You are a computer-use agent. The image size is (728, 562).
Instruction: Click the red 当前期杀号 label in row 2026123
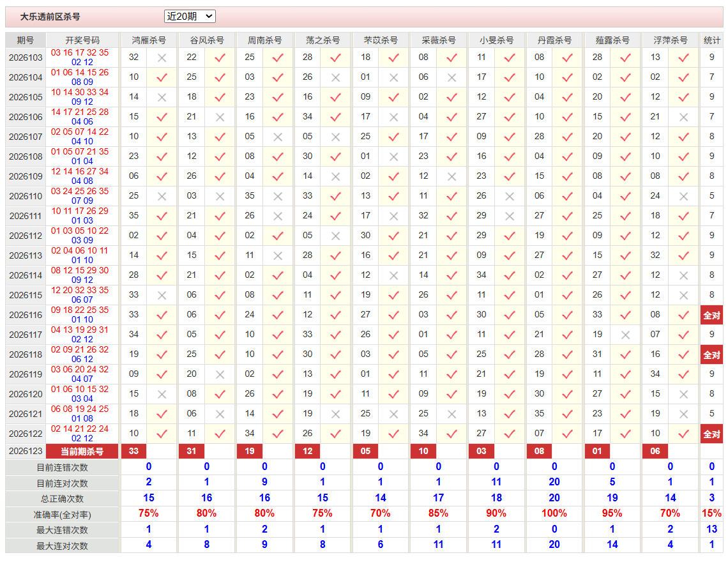pos(82,451)
